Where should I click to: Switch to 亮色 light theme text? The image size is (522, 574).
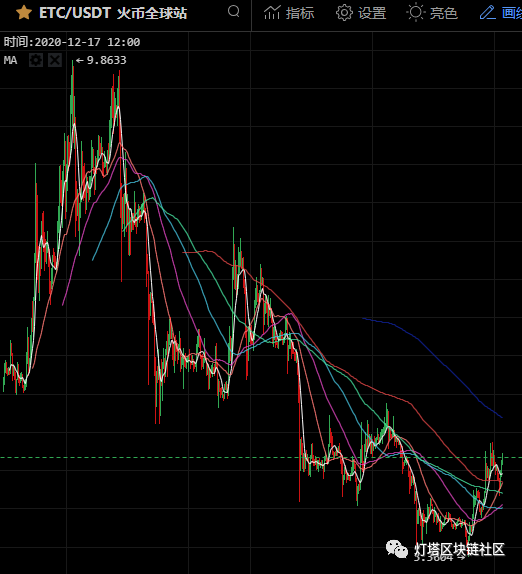pyautogui.click(x=444, y=13)
